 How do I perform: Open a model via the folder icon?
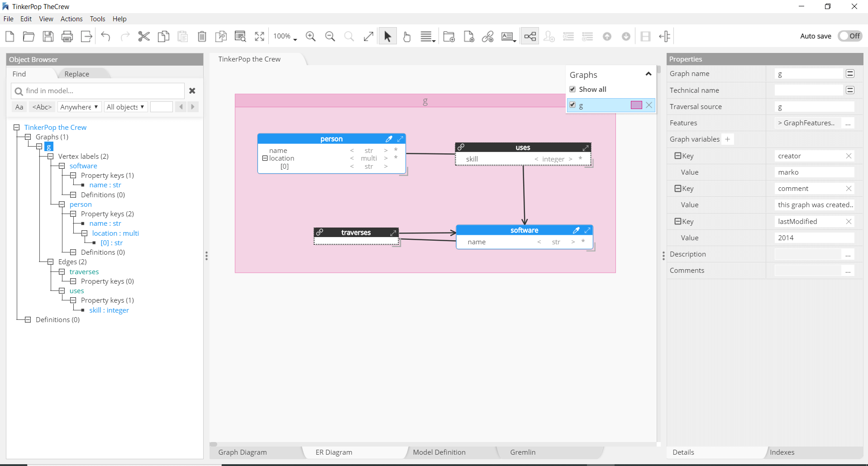click(29, 36)
